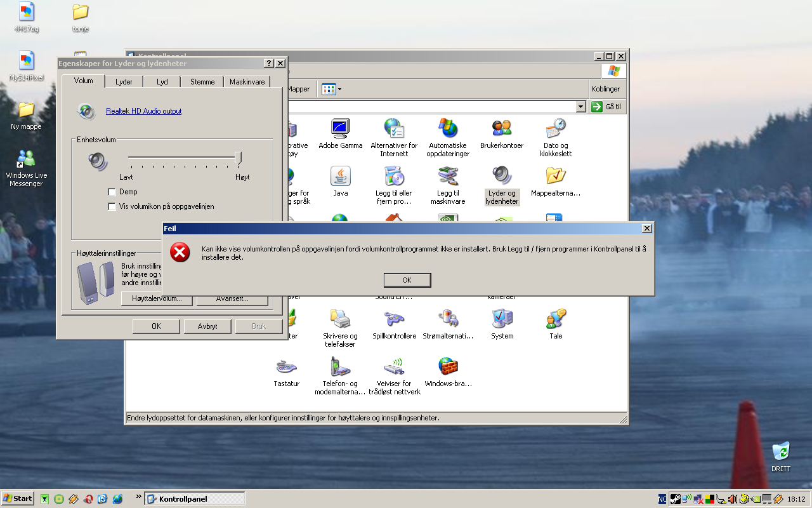Open the DRITT recycle bin on desktop
Screen dimensions: 812x508
pos(781,451)
